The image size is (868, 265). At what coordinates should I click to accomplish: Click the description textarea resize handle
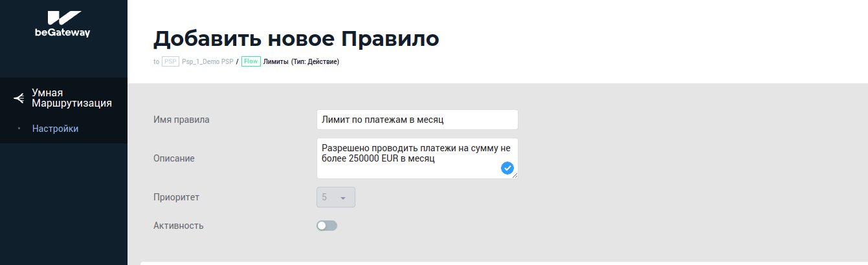[x=515, y=176]
